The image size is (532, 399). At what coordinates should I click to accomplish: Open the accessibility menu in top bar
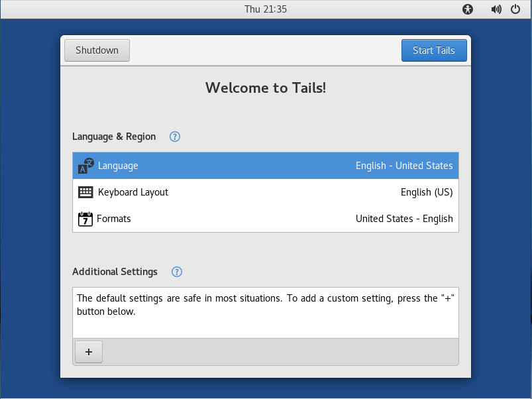468,9
